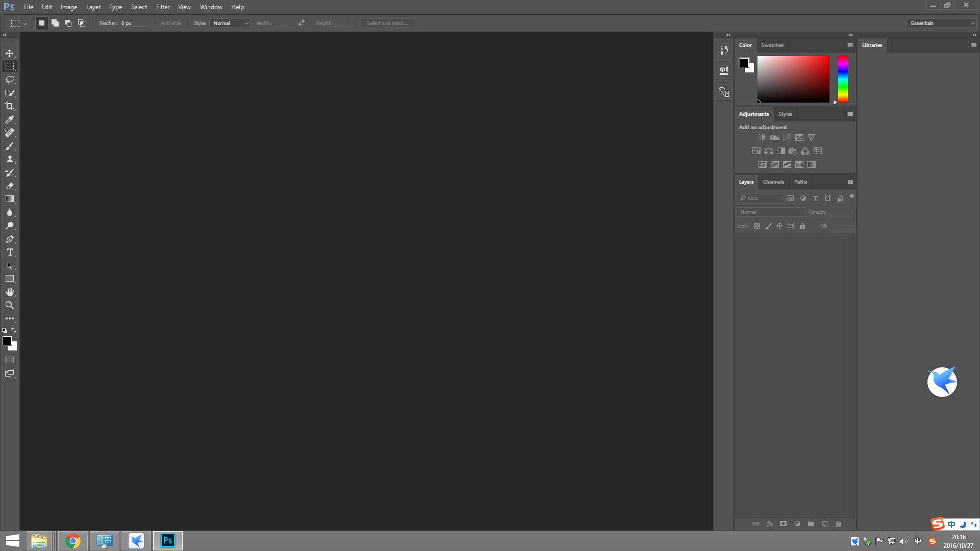The height and width of the screenshot is (551, 980).
Task: Switch foreground and background colors
Action: [x=14, y=330]
